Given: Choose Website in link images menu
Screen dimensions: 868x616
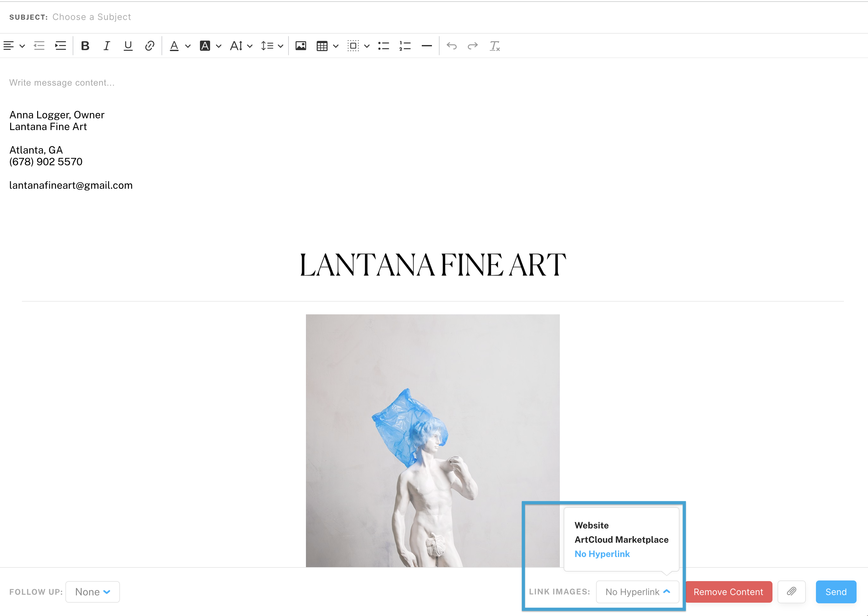Looking at the screenshot, I should point(591,525).
